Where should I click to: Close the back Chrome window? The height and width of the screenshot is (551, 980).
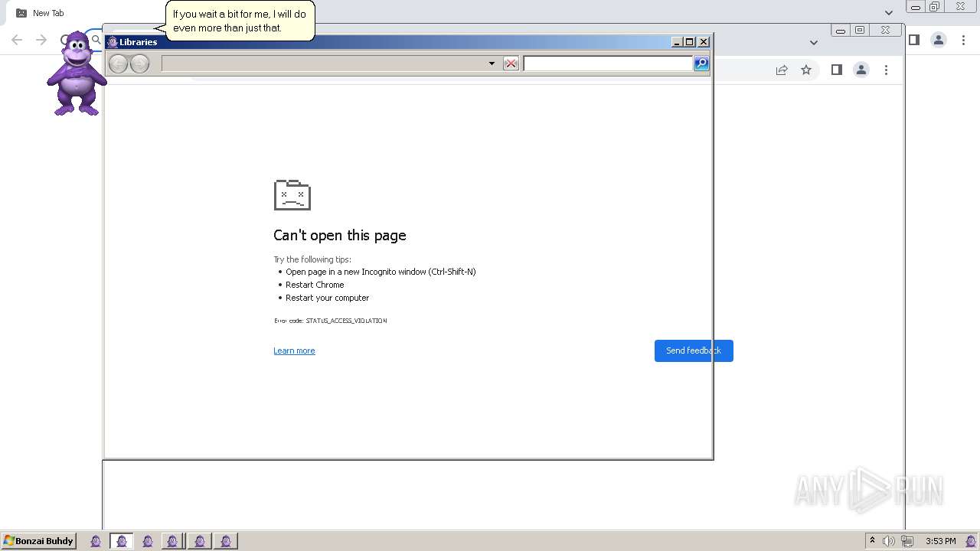coord(960,7)
